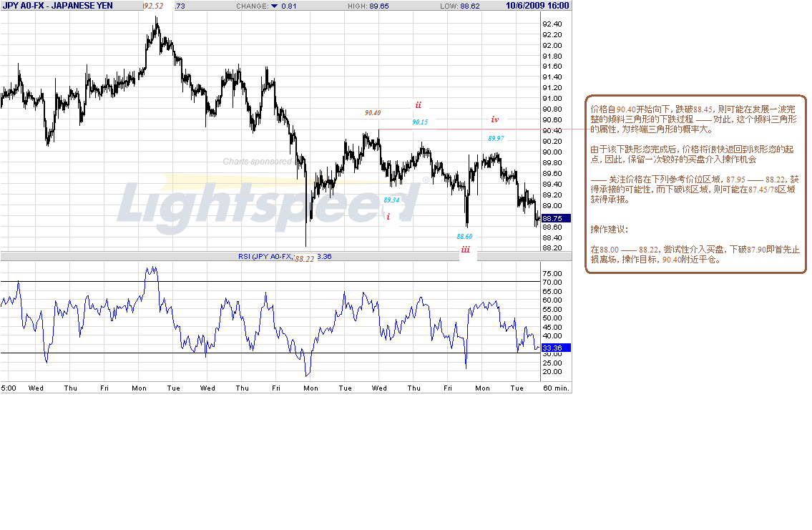Click the highlighted 33.36 RSI value tag
Screen dimensions: 812x530
pyautogui.click(x=556, y=348)
